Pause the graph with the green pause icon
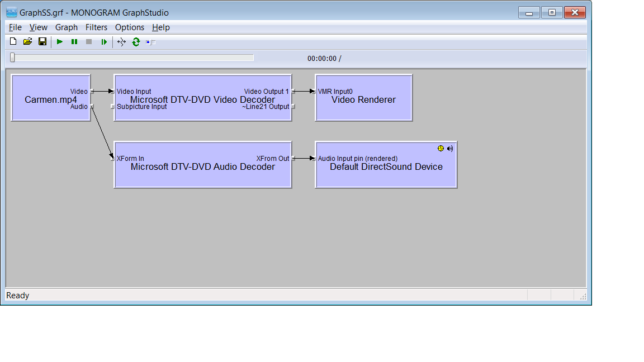Viewport: 644px width, 362px height. (x=74, y=42)
